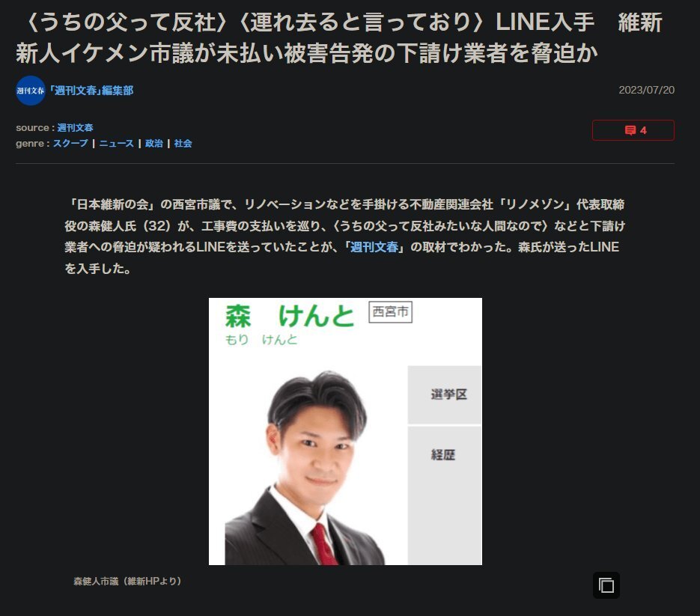Open the 「週刊文春」編集部 author link
The height and width of the screenshot is (616, 700).
(x=91, y=91)
